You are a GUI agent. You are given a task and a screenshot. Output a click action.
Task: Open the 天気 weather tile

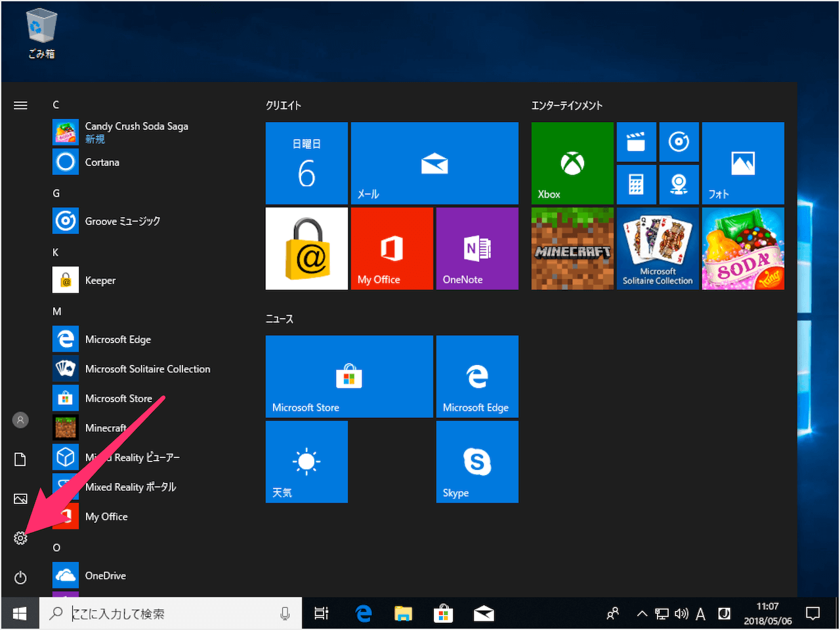coord(306,461)
